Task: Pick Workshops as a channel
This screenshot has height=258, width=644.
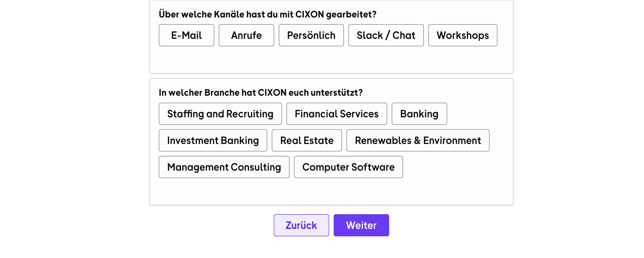Action: point(463,35)
